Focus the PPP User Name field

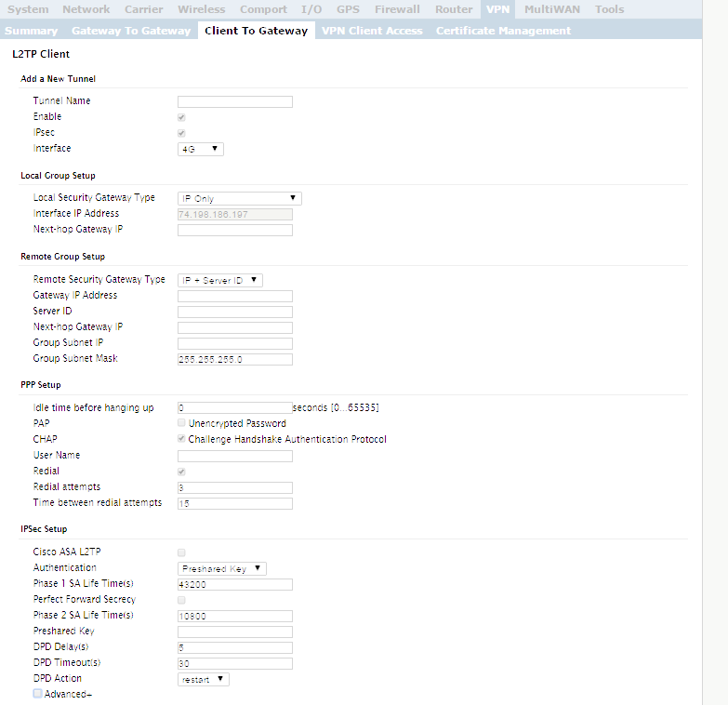coord(235,456)
